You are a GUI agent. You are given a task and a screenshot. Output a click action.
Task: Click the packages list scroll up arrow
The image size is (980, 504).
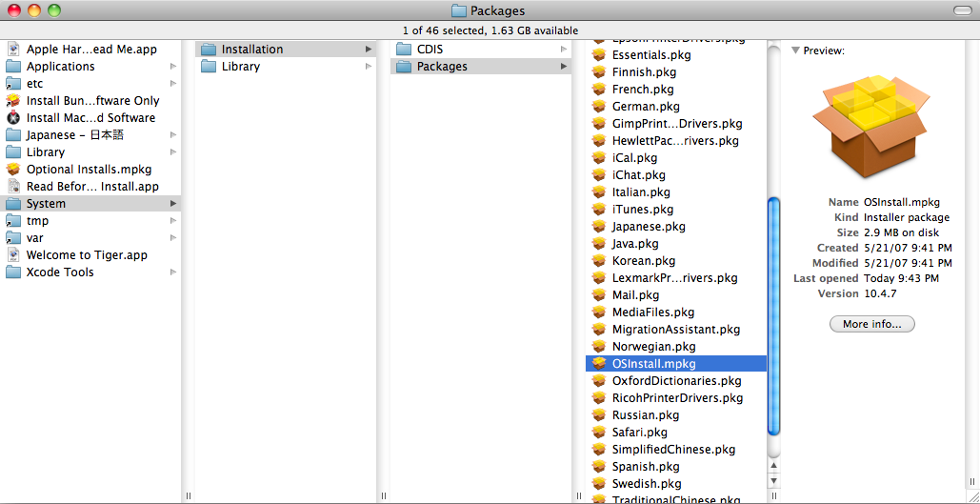click(x=773, y=465)
